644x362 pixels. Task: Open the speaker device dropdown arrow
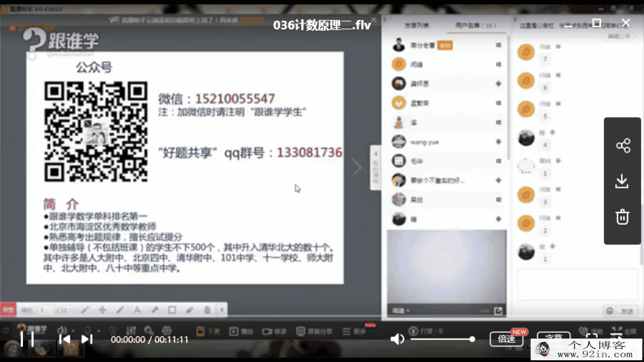click(73, 331)
